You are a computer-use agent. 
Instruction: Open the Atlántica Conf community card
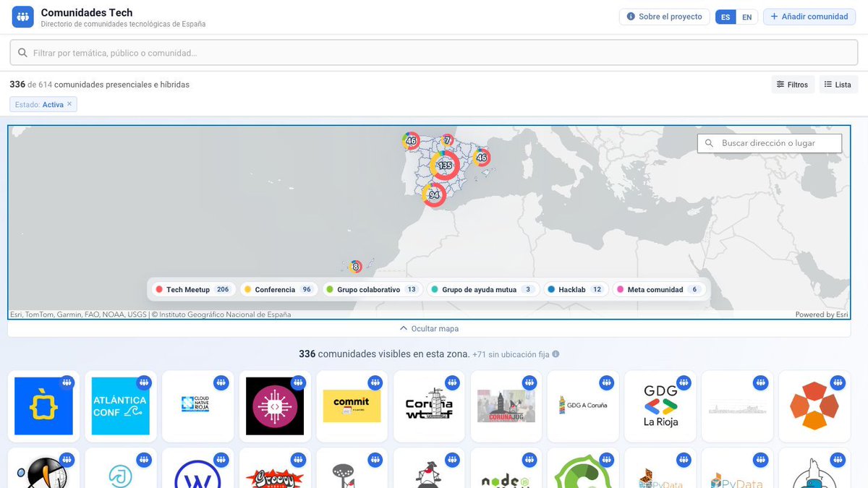[120, 406]
